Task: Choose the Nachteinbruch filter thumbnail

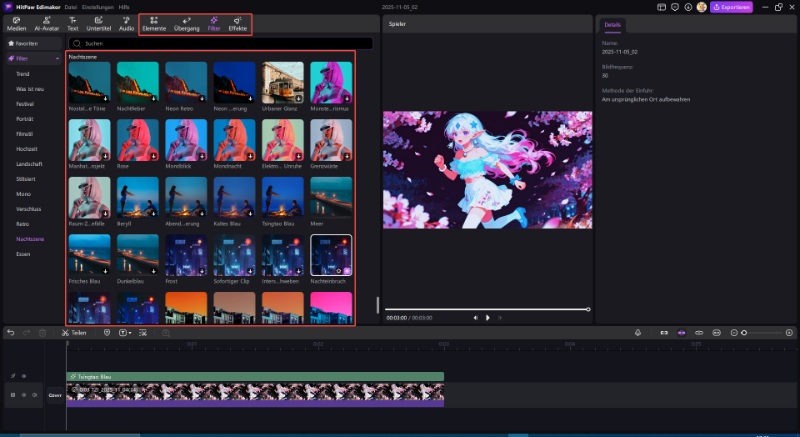Action: tap(331, 255)
